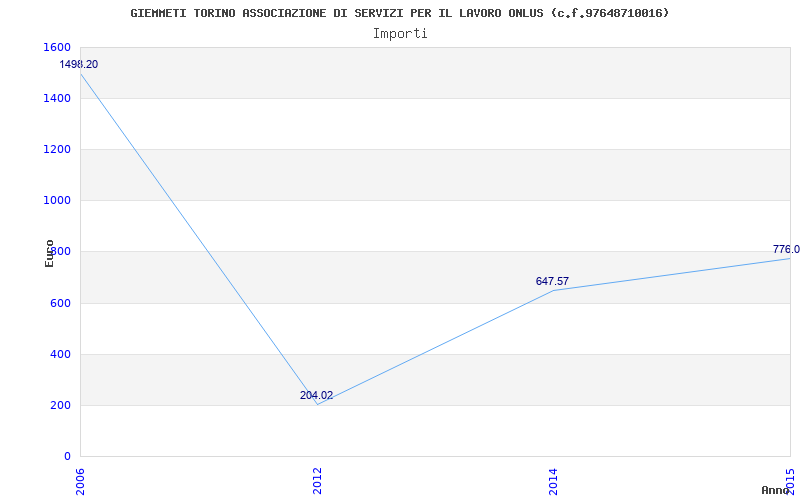The image size is (800, 500).
Task: Click the Anno x-axis title
Action: (775, 490)
